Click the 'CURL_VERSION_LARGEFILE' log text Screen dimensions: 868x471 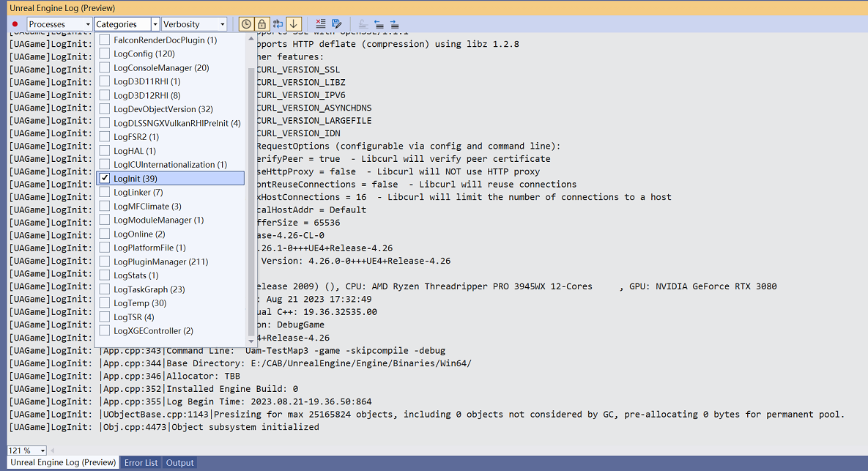click(314, 120)
